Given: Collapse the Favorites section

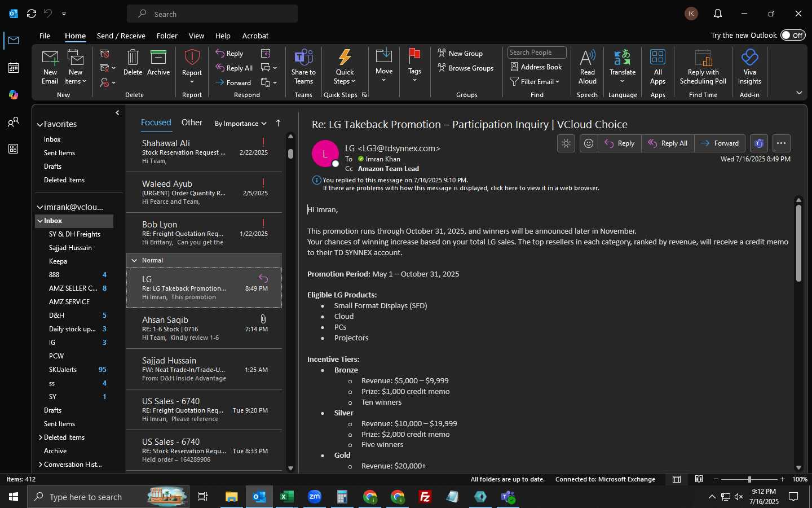Looking at the screenshot, I should point(40,125).
